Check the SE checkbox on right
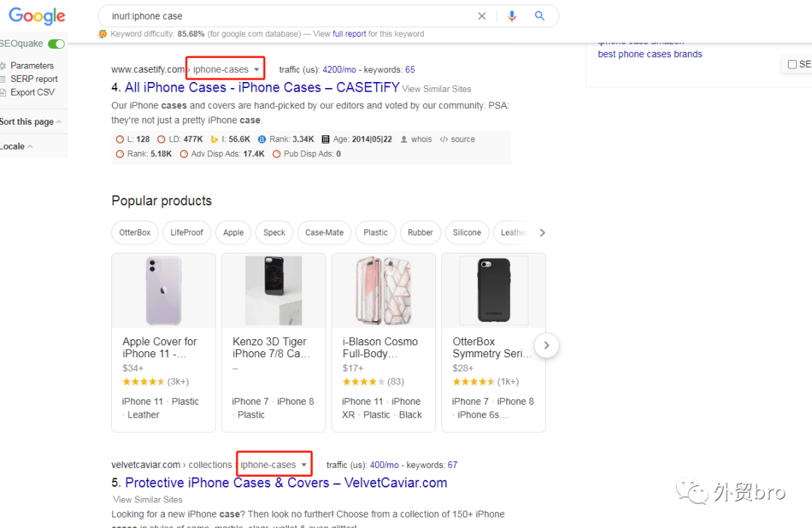 [x=792, y=65]
